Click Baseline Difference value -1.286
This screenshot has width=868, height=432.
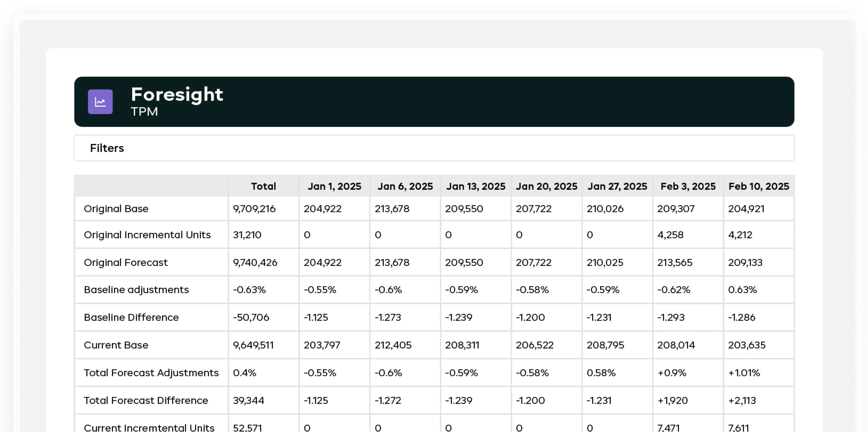pos(742,317)
